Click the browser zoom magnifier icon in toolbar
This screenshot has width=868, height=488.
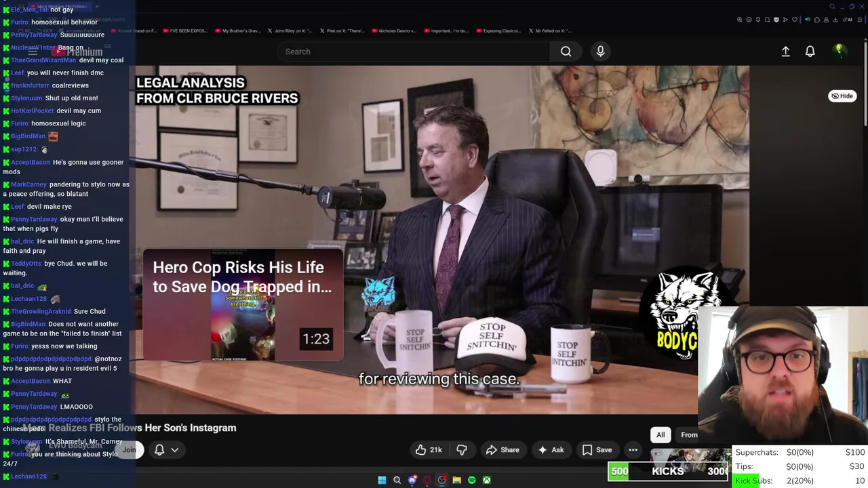pos(740,20)
